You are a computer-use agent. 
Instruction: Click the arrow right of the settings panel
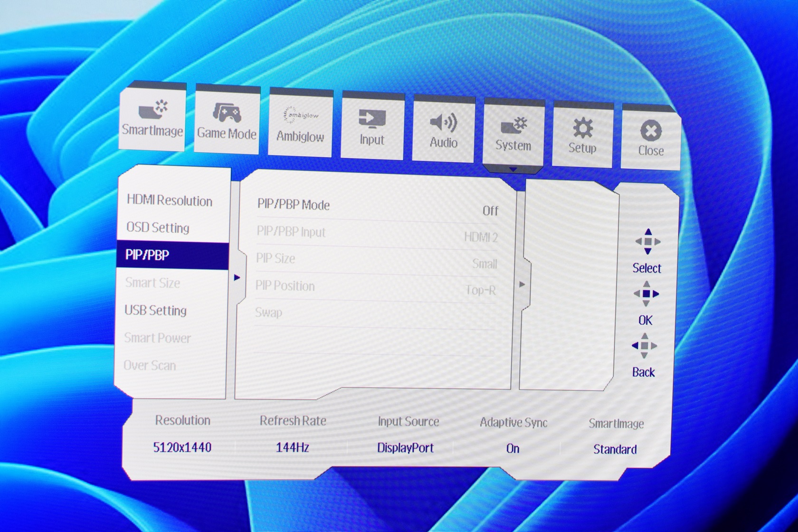point(522,285)
